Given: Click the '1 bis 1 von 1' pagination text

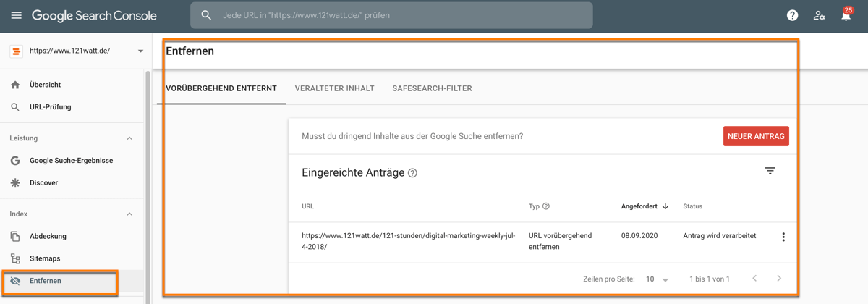Looking at the screenshot, I should pos(710,279).
